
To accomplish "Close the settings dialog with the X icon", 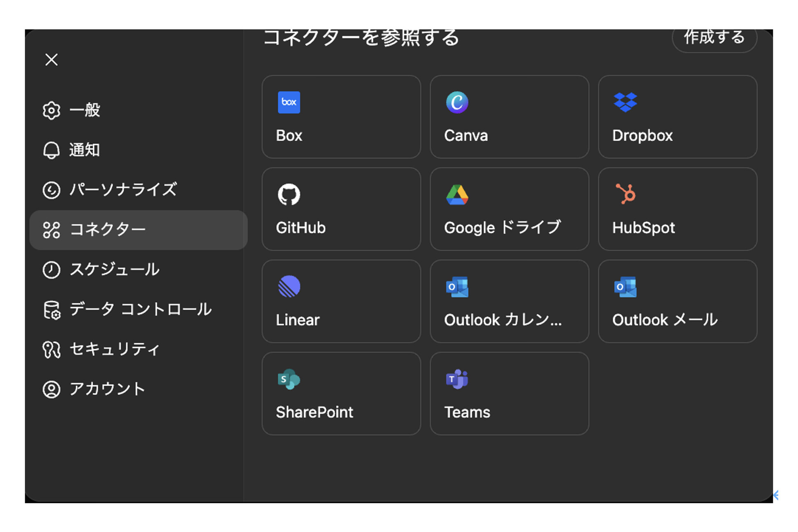I will pyautogui.click(x=51, y=60).
